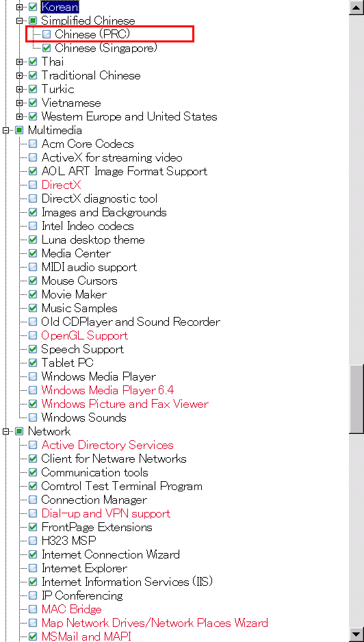Viewport: 364px width, 642px height.
Task: Uncheck the Chinese (Singapore) checkbox
Action: (x=47, y=49)
